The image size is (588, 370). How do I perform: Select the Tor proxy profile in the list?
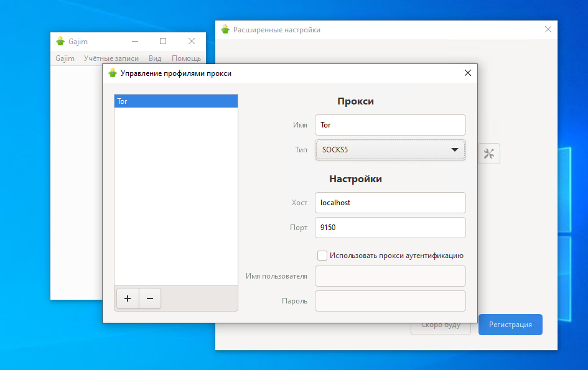(x=176, y=101)
